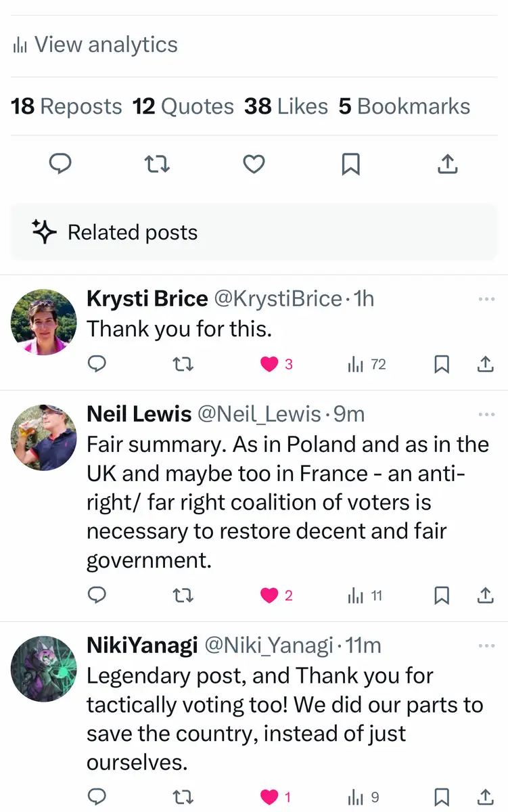Open View analytics for this post
The image size is (508, 812).
tap(95, 45)
